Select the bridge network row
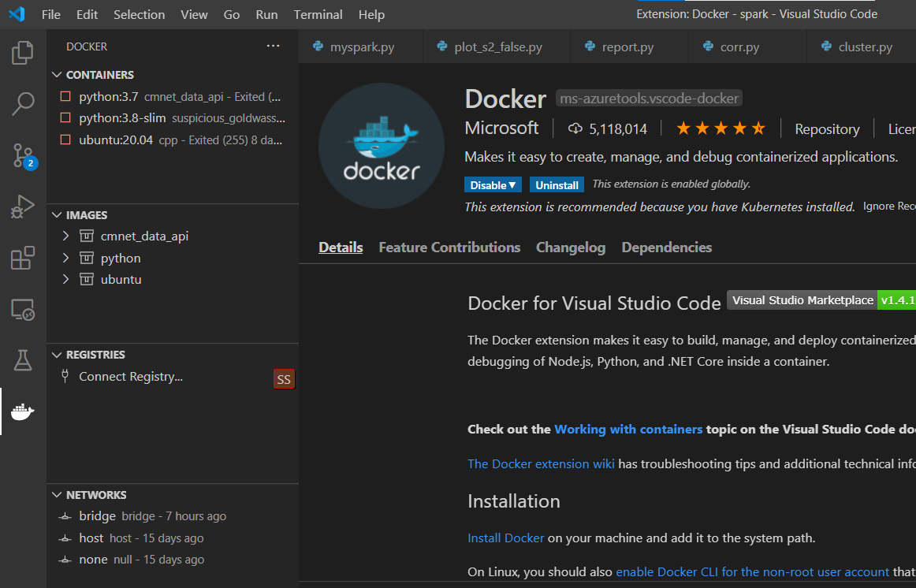The width and height of the screenshot is (916, 588). [173, 516]
